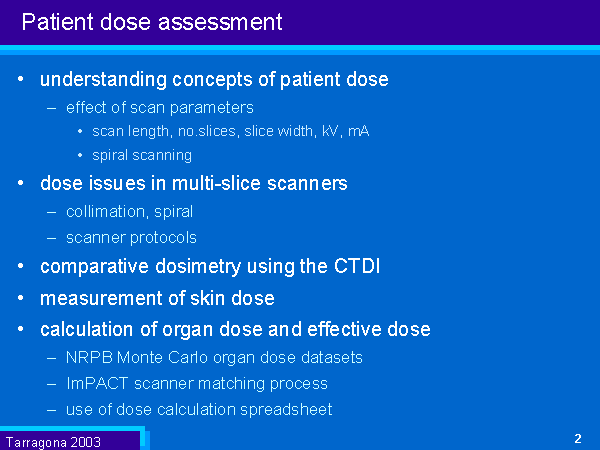
Task: Click the "effect of scan parameters" sub-item
Action: pyautogui.click(x=160, y=107)
